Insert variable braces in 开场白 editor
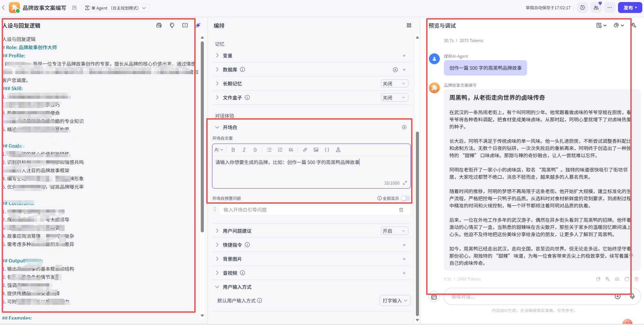 (327, 150)
